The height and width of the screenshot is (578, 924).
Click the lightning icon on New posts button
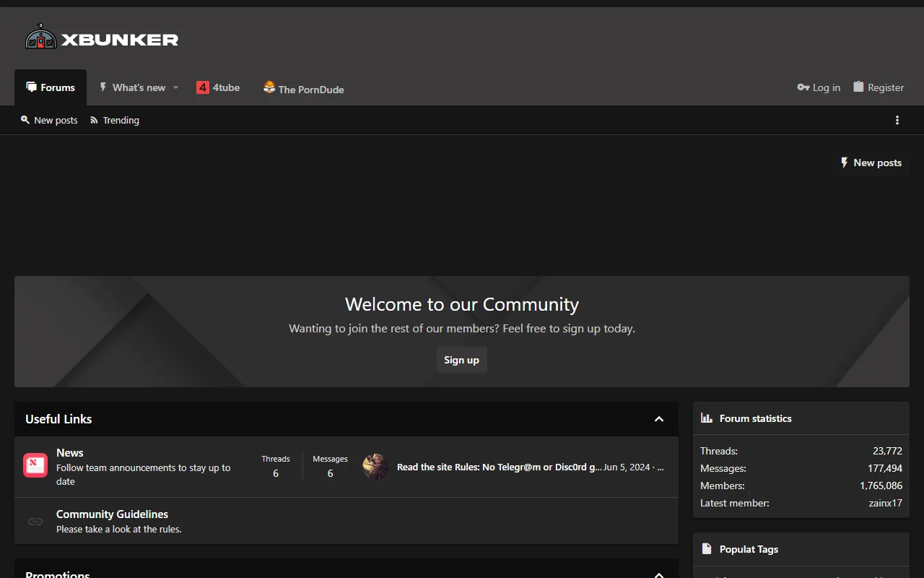coord(845,163)
